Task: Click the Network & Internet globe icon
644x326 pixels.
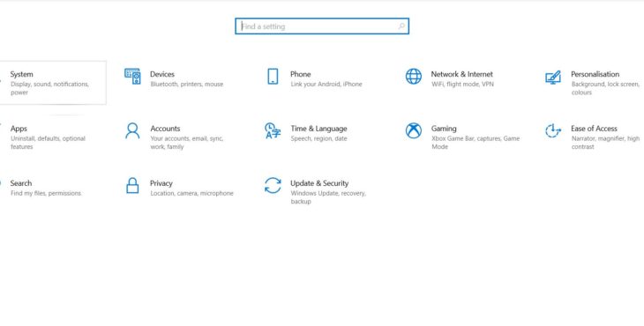Action: point(413,77)
